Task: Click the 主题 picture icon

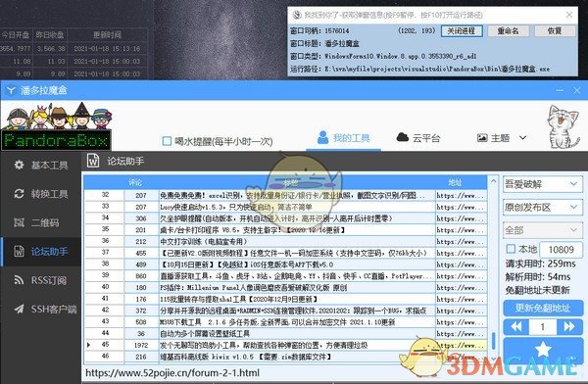Action: pos(482,138)
